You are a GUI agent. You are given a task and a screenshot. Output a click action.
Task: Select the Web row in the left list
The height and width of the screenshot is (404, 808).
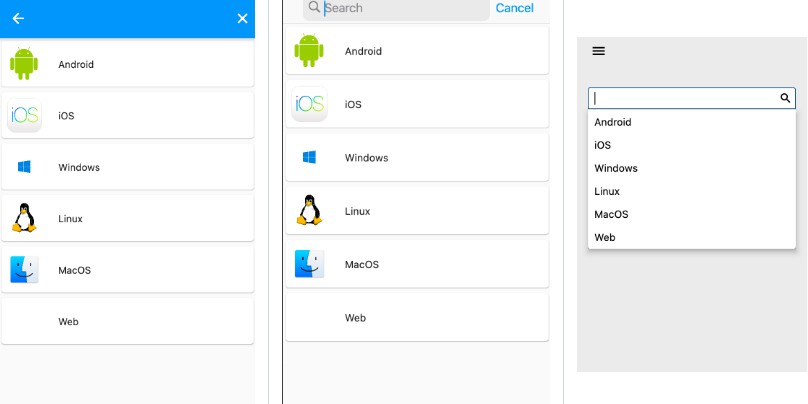pyautogui.click(x=127, y=321)
